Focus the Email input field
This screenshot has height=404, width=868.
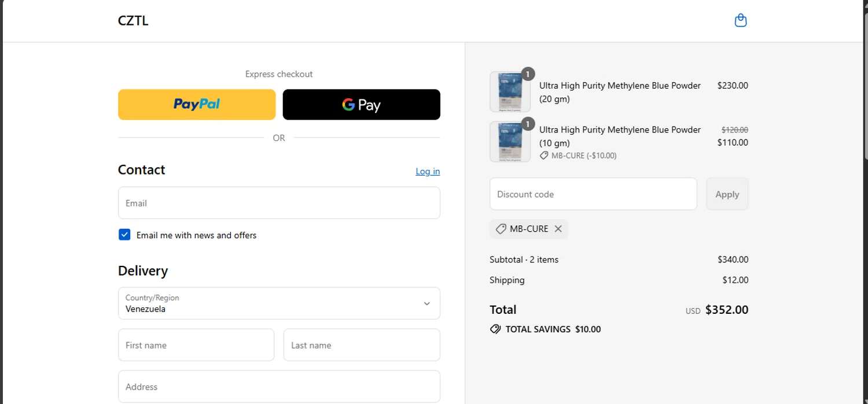point(279,203)
